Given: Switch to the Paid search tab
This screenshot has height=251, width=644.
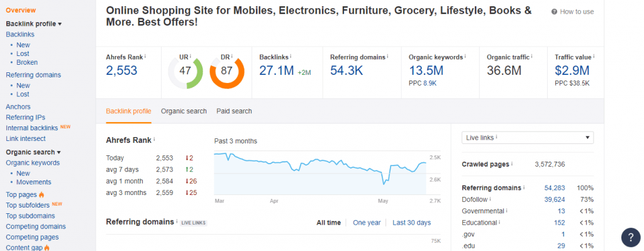Looking at the screenshot, I should (234, 111).
